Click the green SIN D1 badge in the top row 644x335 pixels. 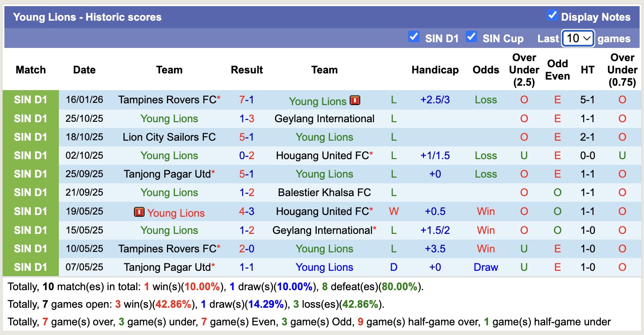31,100
